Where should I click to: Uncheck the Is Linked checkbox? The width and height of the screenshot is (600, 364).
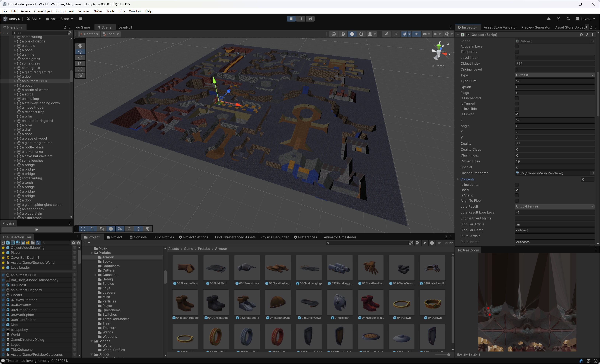tap(516, 114)
